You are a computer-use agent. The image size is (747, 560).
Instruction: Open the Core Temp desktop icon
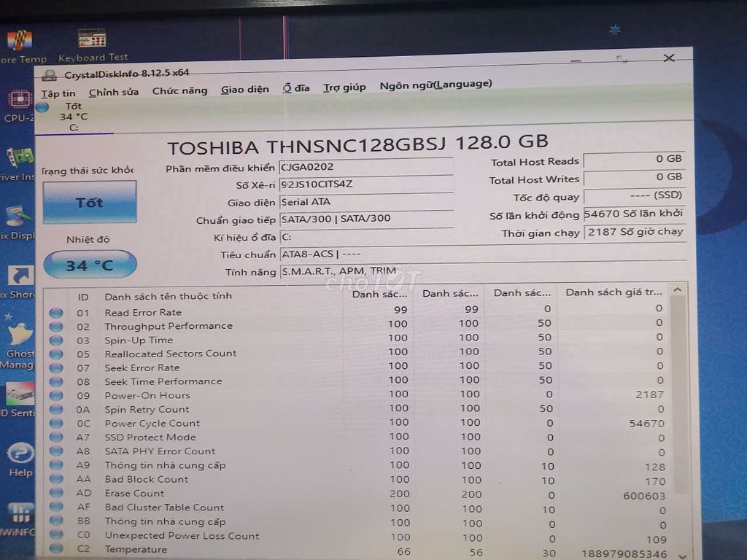(21, 47)
